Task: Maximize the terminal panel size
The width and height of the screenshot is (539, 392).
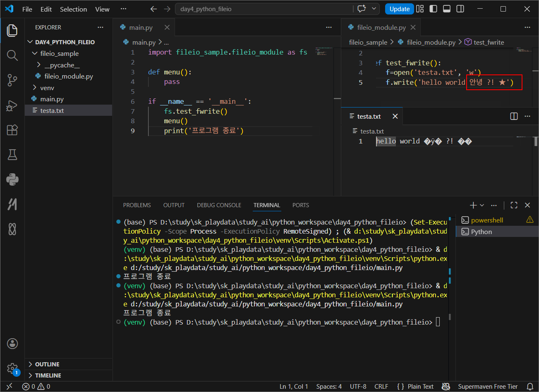Action: click(514, 205)
